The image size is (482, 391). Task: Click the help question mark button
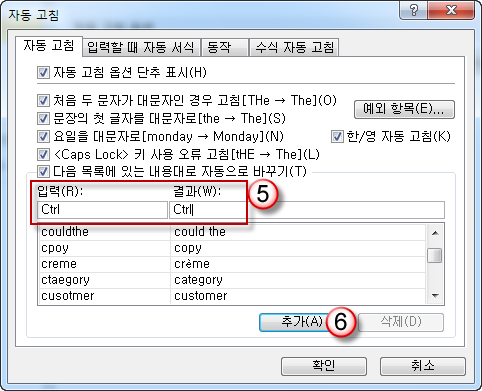[x=414, y=11]
